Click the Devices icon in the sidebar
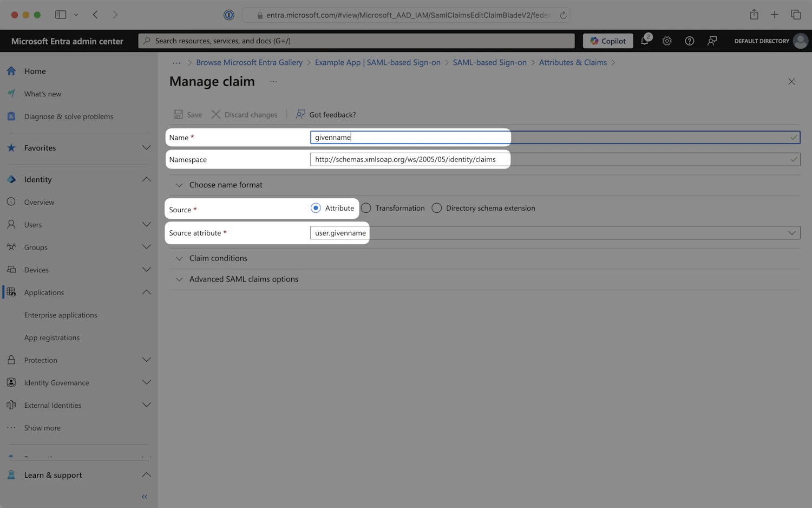This screenshot has width=812, height=508. point(11,270)
